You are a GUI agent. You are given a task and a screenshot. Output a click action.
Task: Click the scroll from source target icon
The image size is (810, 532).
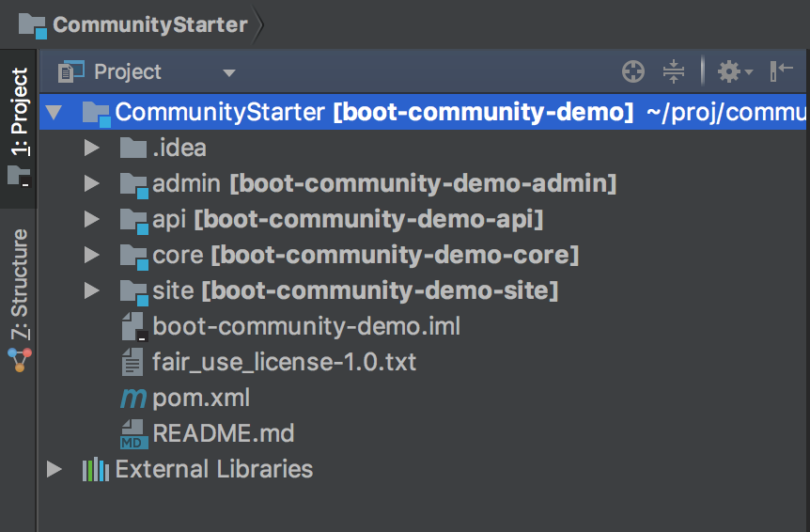(x=633, y=71)
